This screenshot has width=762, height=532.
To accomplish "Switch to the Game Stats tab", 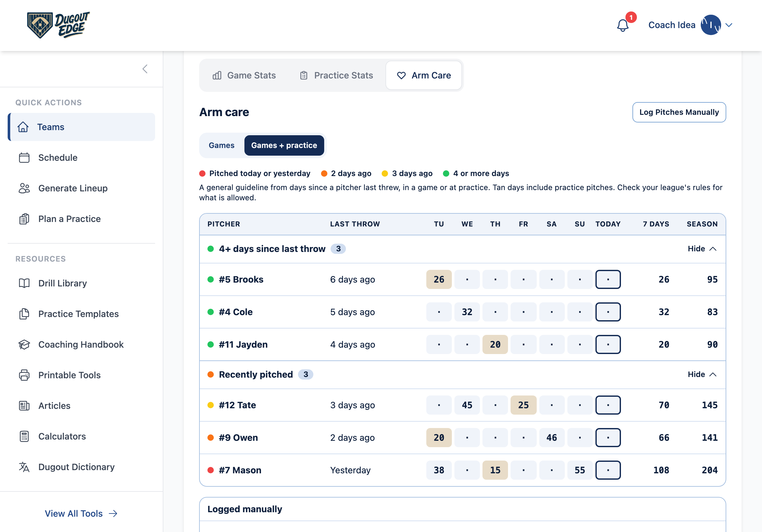I will [244, 75].
